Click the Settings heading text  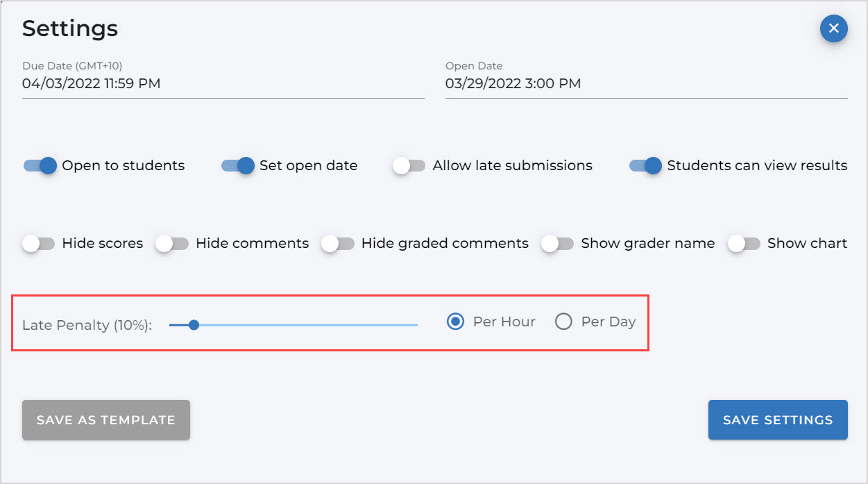coord(70,28)
